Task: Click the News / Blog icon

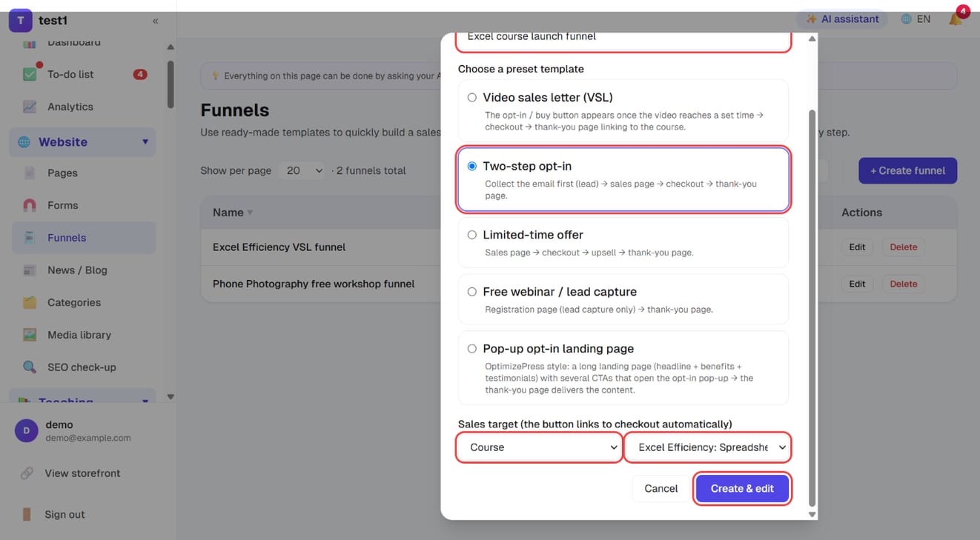Action: (30, 270)
